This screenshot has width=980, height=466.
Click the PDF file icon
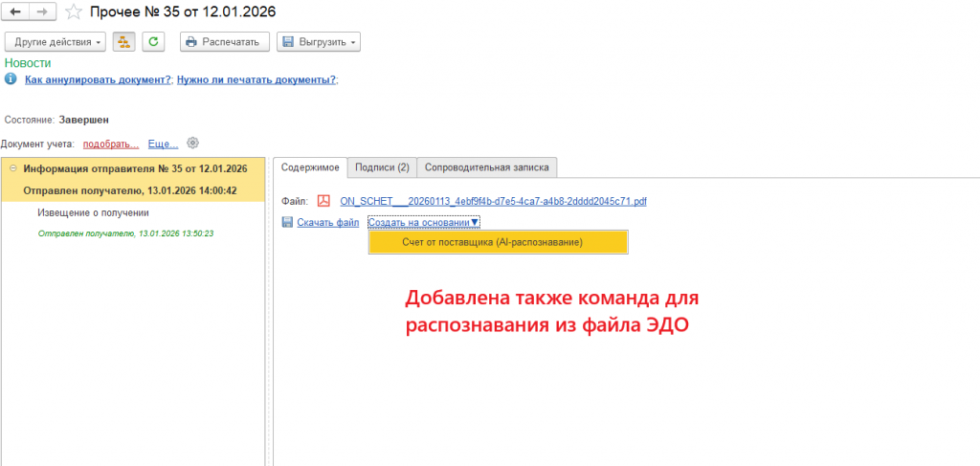(x=323, y=201)
